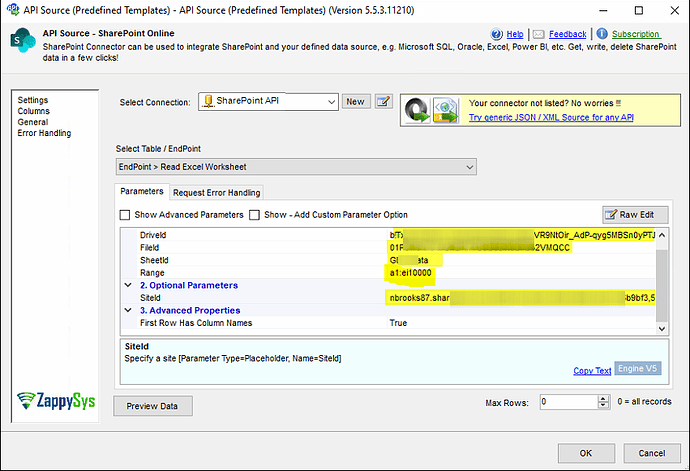Click the generic JSON Source connector icon

point(416,110)
